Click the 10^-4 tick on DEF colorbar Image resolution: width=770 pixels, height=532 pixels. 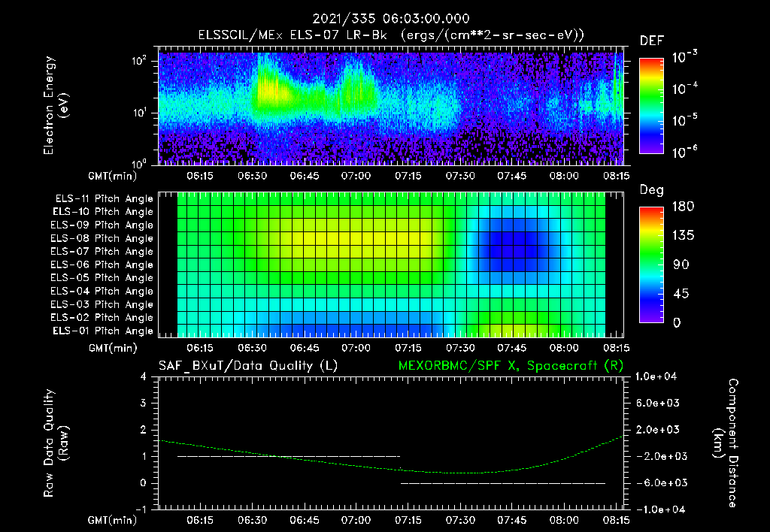tap(684, 89)
